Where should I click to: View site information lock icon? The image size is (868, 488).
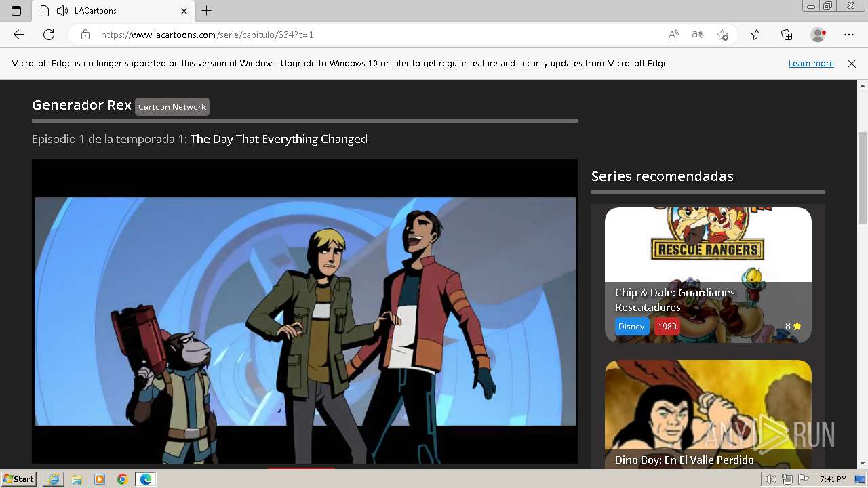[85, 35]
